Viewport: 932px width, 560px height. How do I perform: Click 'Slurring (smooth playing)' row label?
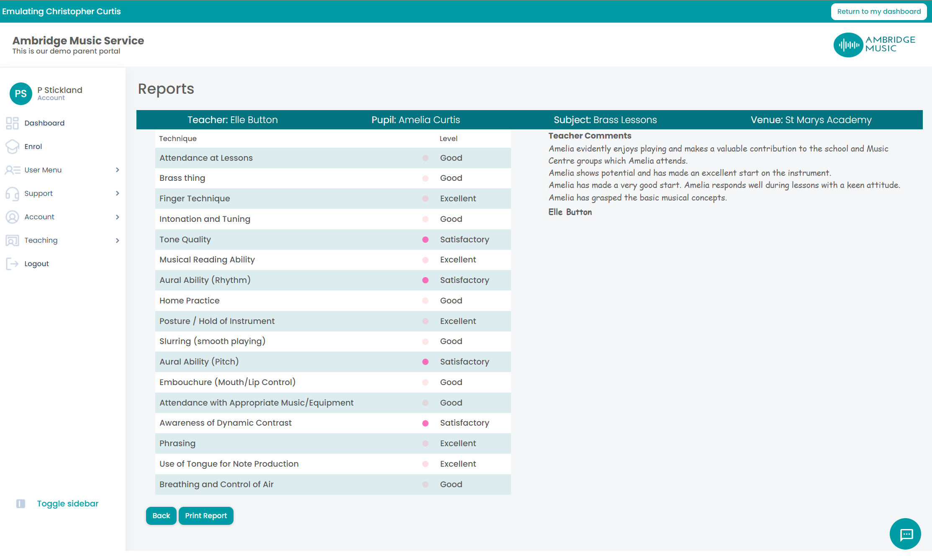212,341
